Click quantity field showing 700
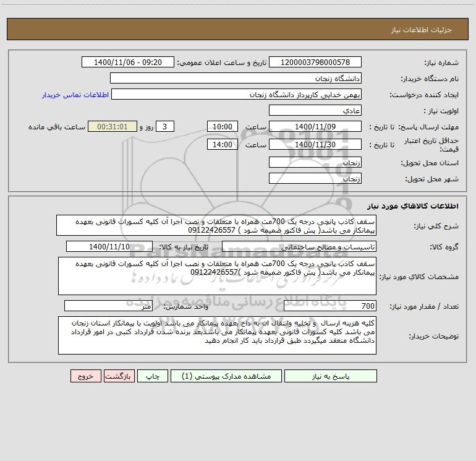 click(x=330, y=306)
